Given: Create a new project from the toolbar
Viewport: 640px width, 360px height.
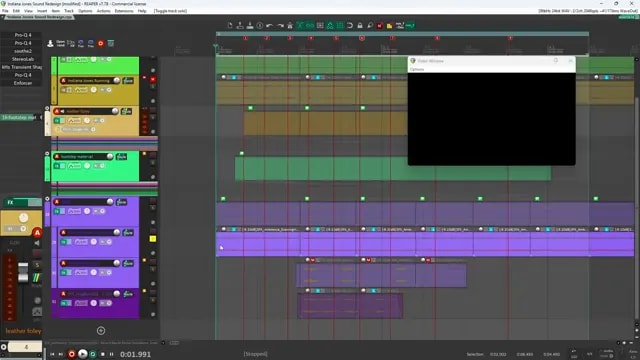Looking at the screenshot, I should click(x=230, y=25).
